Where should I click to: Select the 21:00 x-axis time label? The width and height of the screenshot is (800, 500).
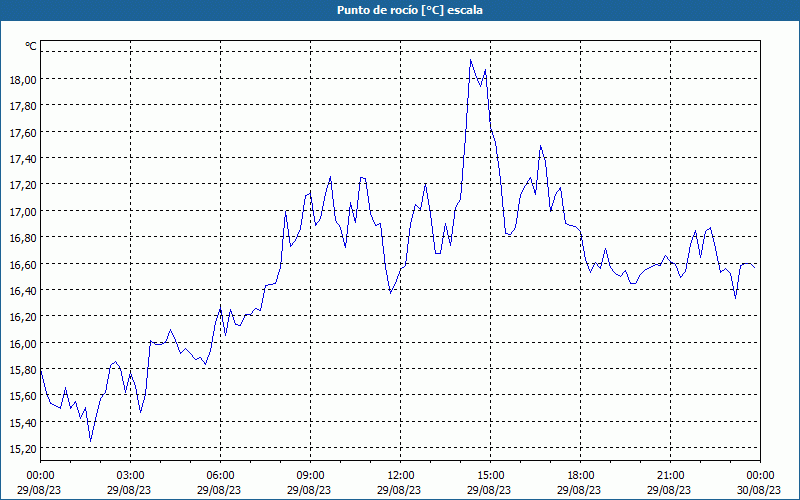(670, 476)
